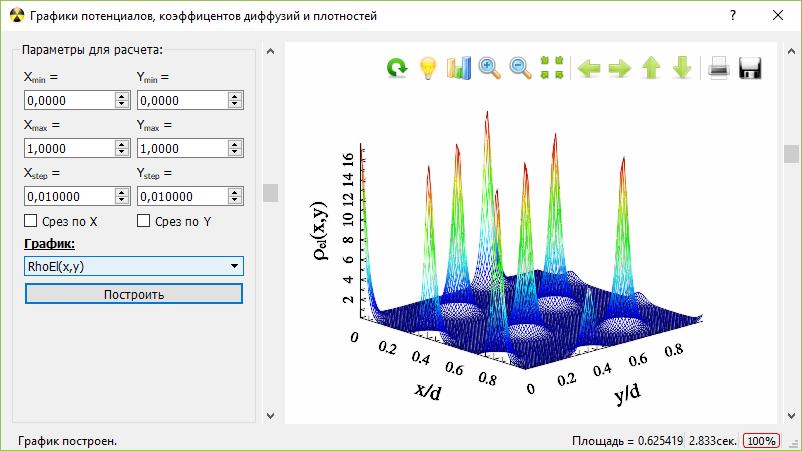Toggle the light bulb lighting icon
The height and width of the screenshot is (451, 802).
(x=428, y=68)
